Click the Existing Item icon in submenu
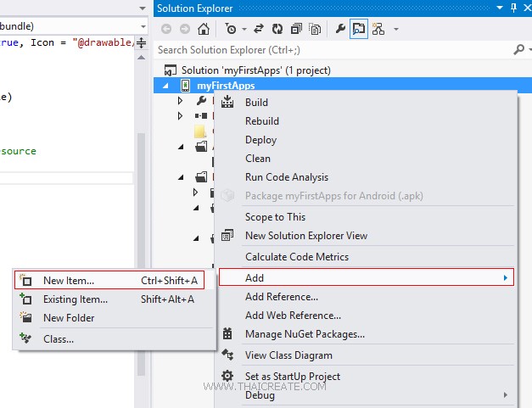 [x=25, y=299]
